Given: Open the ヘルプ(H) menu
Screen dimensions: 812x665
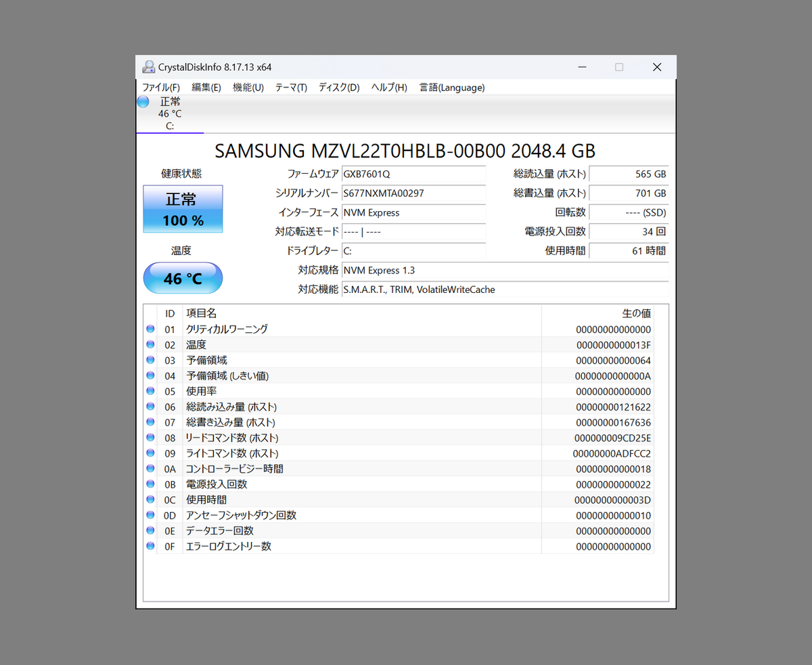Looking at the screenshot, I should [389, 87].
